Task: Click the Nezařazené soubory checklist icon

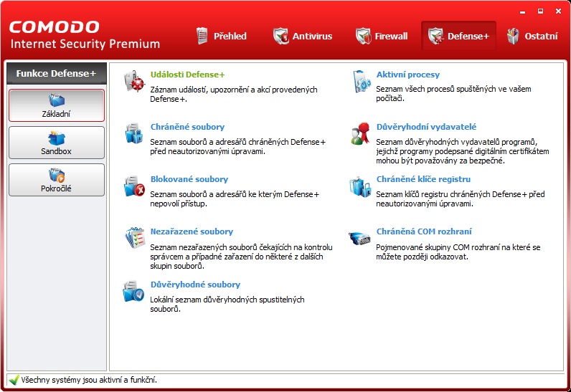Action: coord(135,238)
